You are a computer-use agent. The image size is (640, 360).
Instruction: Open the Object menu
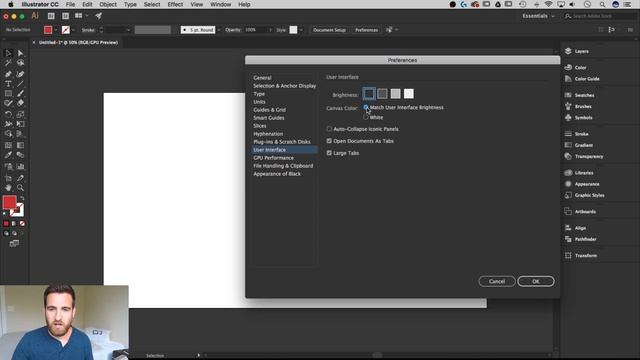click(108, 4)
